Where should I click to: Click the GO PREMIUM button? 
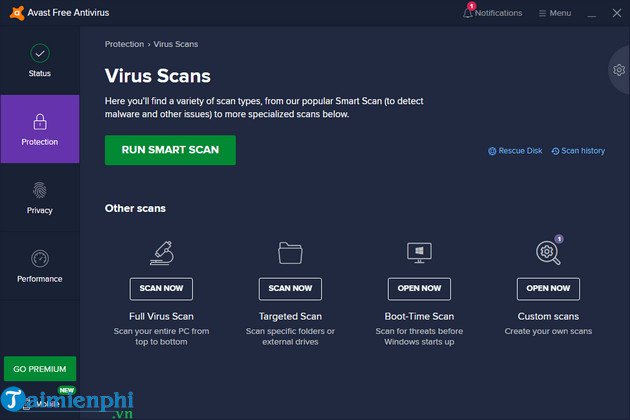(x=40, y=369)
